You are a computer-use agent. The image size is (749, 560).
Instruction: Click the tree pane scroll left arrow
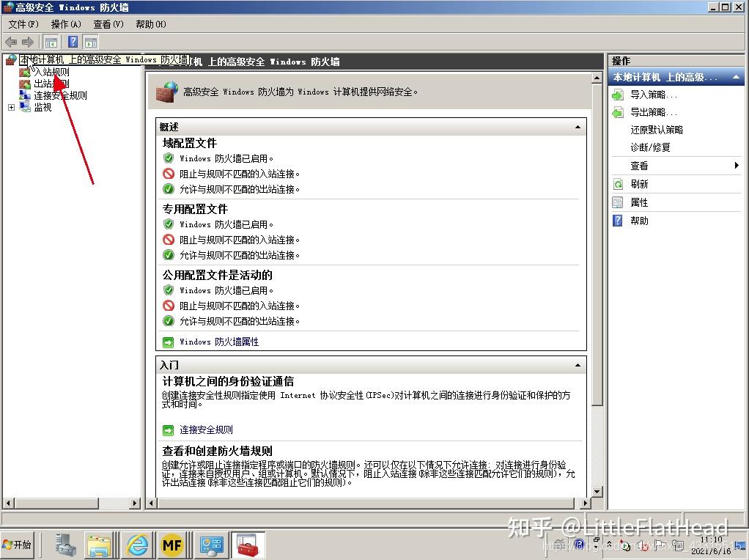pos(7,503)
